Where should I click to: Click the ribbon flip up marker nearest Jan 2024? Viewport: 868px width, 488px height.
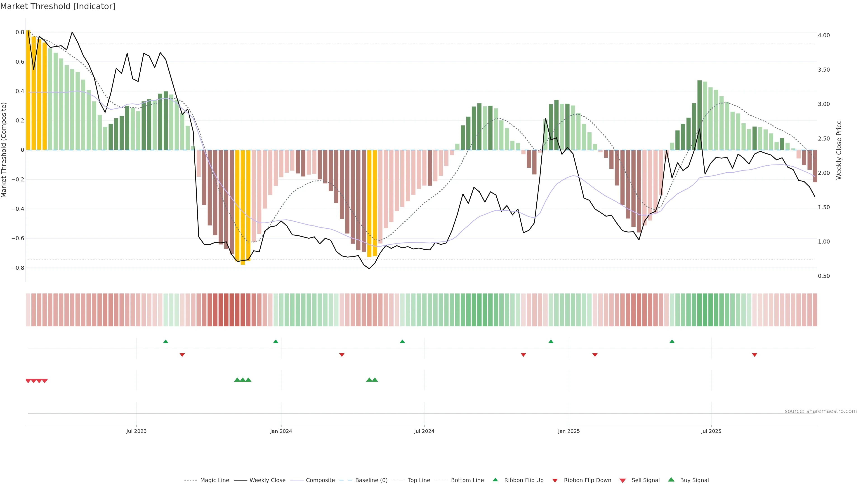tap(276, 342)
